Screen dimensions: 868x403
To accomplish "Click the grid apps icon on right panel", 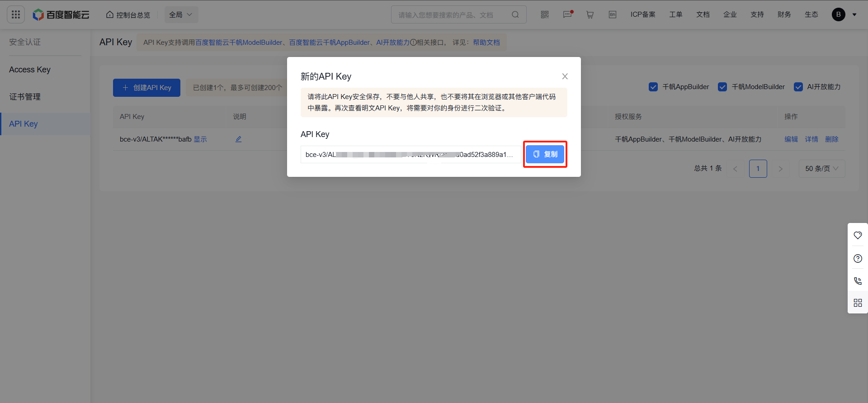I will [858, 303].
